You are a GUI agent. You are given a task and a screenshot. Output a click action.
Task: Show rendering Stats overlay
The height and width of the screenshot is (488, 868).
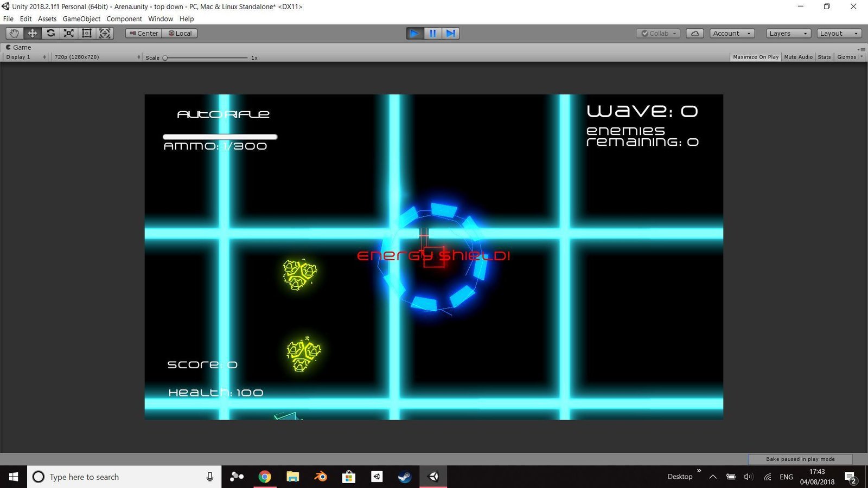[824, 56]
